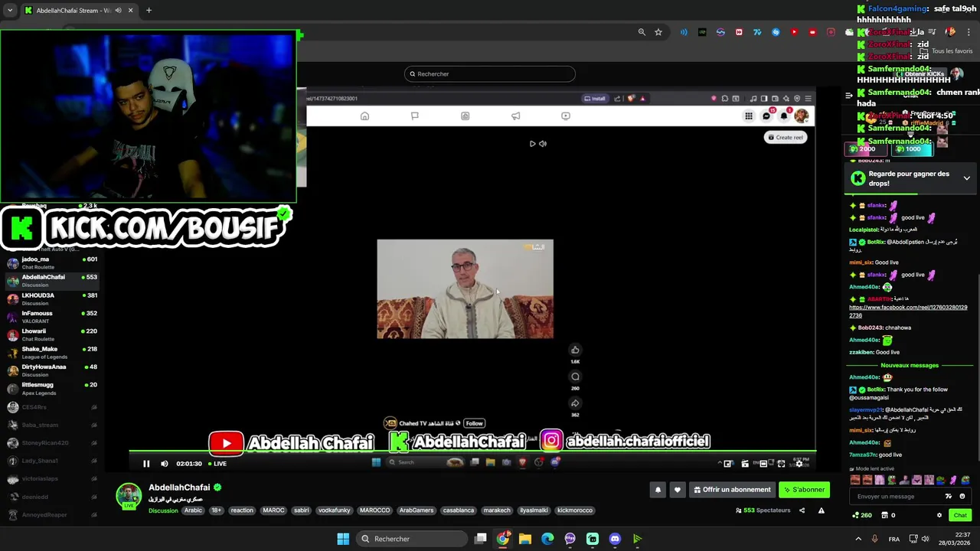Screen dimensions: 980x551
Task: Share the stream icon near Spectateurs
Action: click(x=802, y=510)
